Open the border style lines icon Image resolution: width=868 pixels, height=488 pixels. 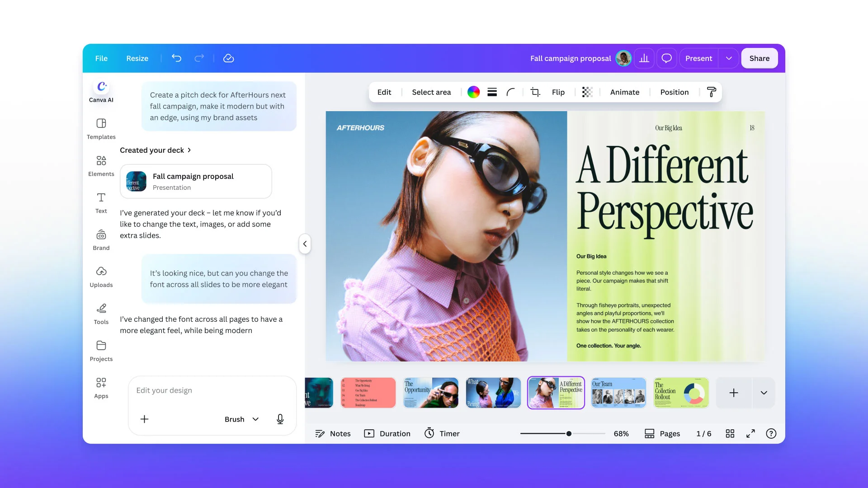tap(492, 92)
